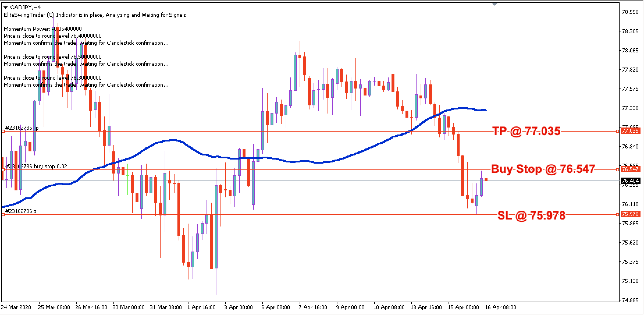Click the current price 76.404 tag
The width and height of the screenshot is (644, 315).
(x=630, y=181)
